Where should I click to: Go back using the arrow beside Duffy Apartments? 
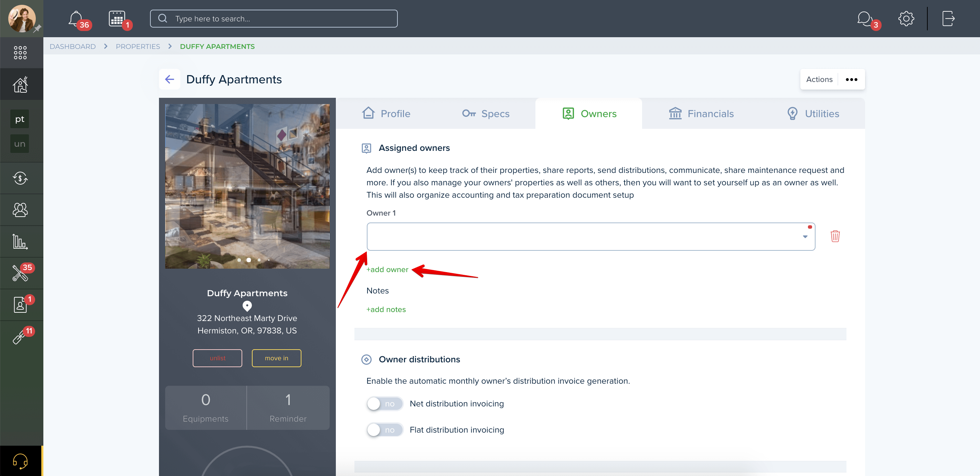169,79
